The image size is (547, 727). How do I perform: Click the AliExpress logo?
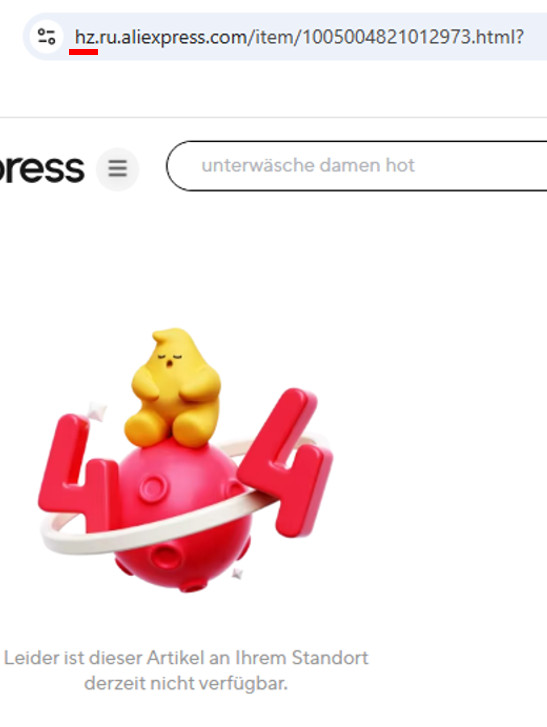click(42, 168)
